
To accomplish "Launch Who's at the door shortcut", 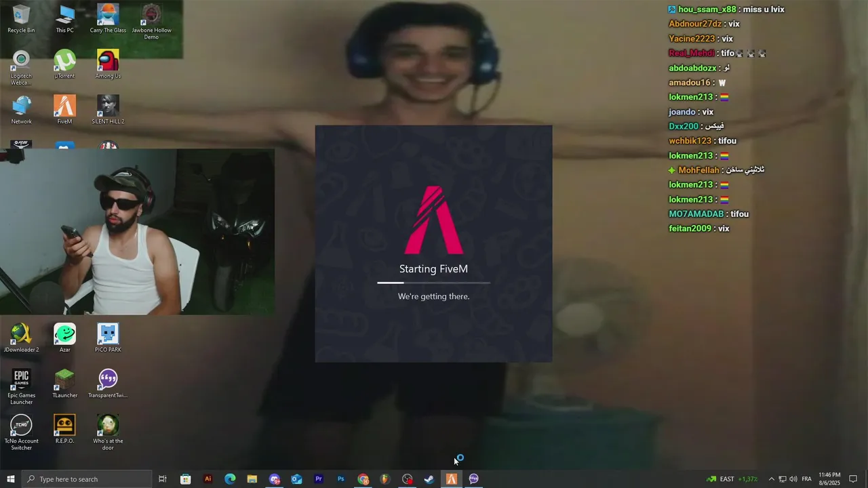I will (x=108, y=432).
